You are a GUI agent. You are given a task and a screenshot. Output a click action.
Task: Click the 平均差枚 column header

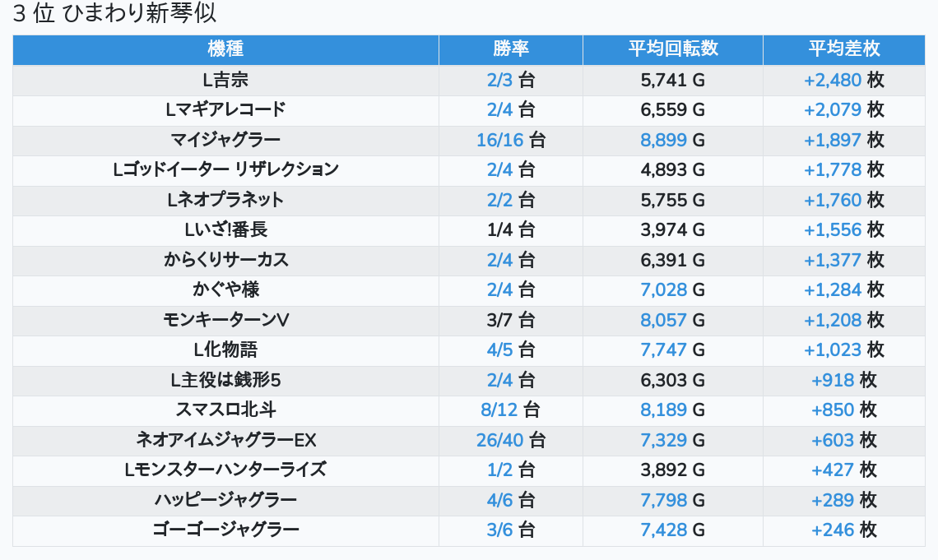click(x=843, y=49)
